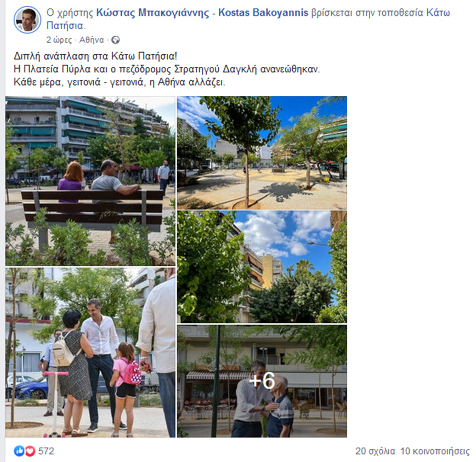This screenshot has height=462, width=476.
Task: Expand the +6 more photos thumbnail
Action: [x=262, y=381]
